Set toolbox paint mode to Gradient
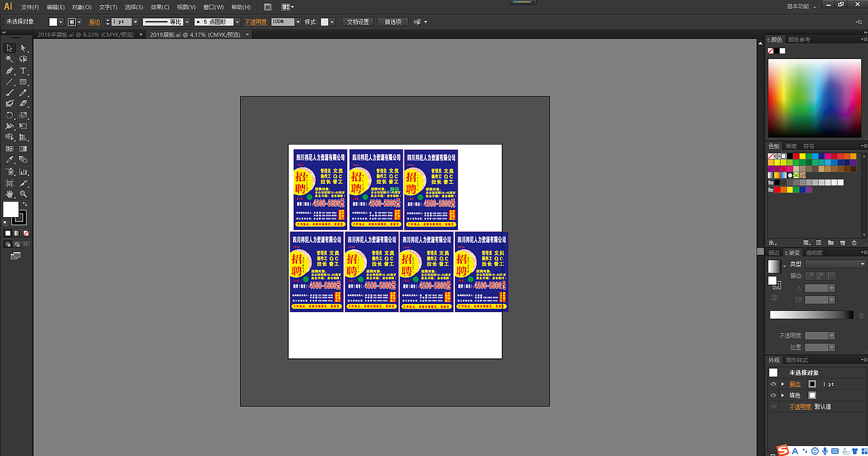This screenshot has width=868, height=456. pyautogui.click(x=17, y=233)
